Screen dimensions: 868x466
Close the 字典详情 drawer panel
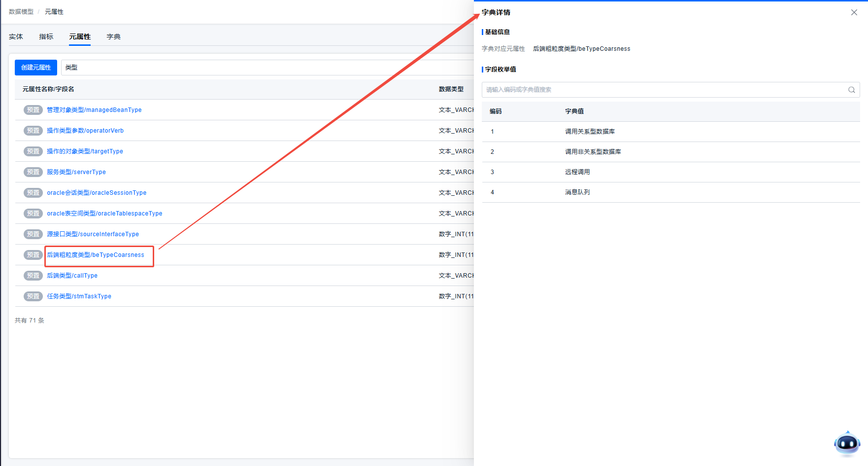coord(854,12)
